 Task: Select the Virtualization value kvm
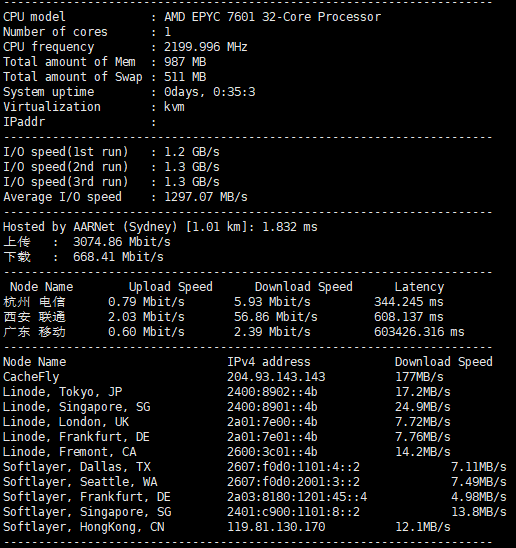click(174, 107)
